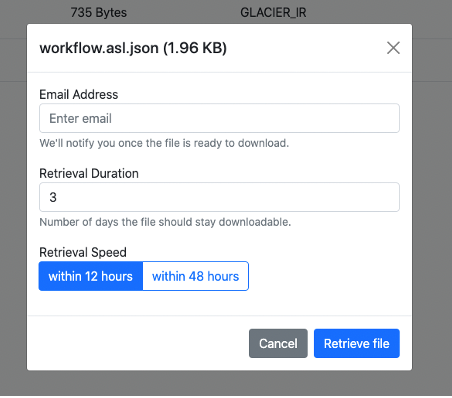
Task: Click the 'Number of days' helper text
Action: click(x=165, y=222)
